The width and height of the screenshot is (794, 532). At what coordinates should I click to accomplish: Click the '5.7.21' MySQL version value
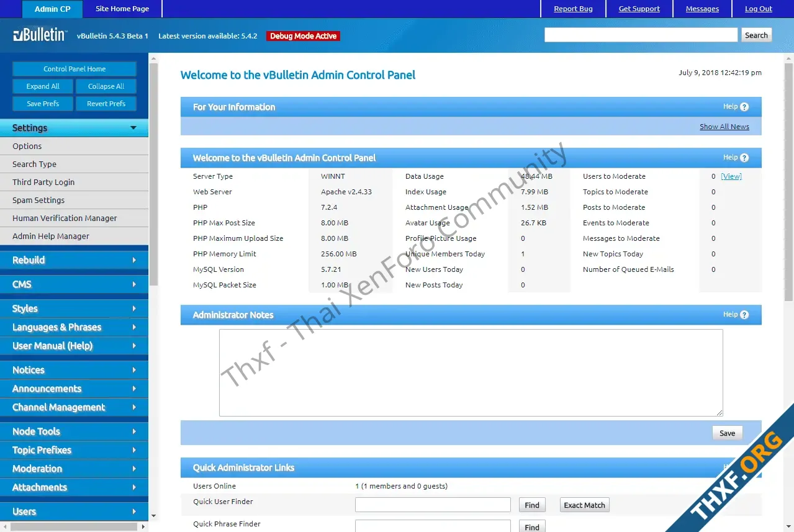pos(331,269)
